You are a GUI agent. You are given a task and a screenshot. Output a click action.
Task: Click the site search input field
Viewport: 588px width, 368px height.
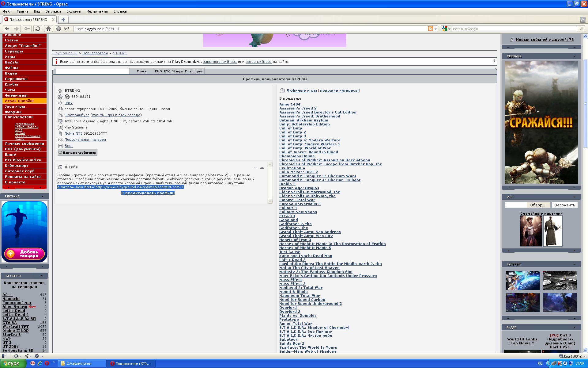92,71
